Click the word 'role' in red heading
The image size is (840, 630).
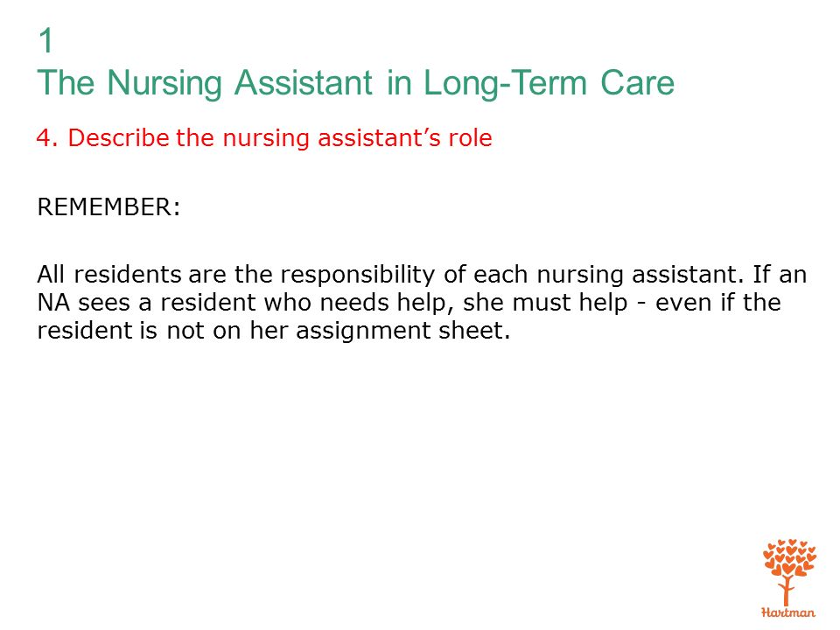[x=471, y=137]
